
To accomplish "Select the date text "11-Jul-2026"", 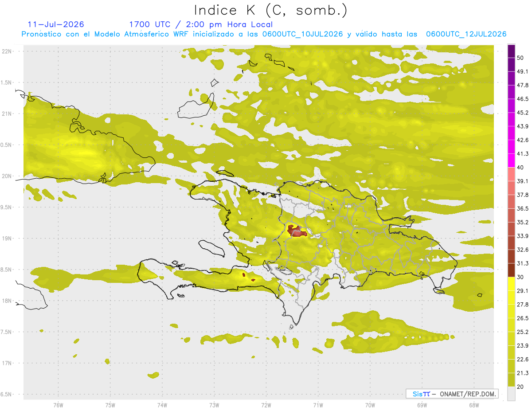I will (x=56, y=24).
